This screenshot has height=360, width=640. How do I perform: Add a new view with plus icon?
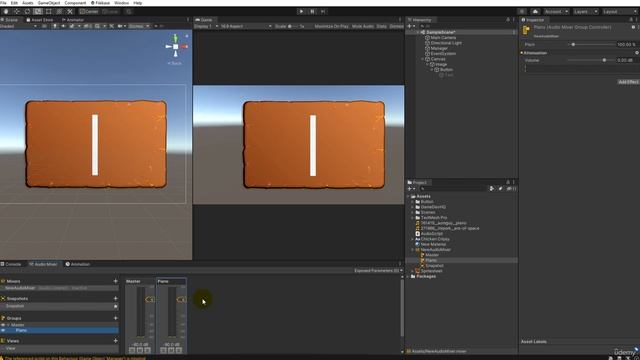tap(116, 340)
